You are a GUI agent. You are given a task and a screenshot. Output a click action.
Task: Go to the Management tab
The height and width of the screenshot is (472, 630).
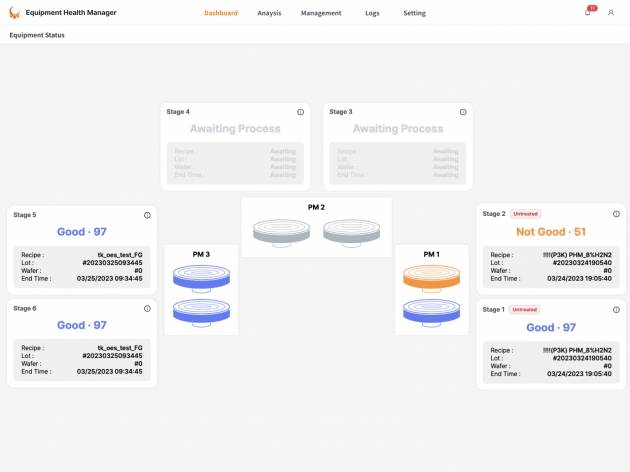[x=321, y=13]
